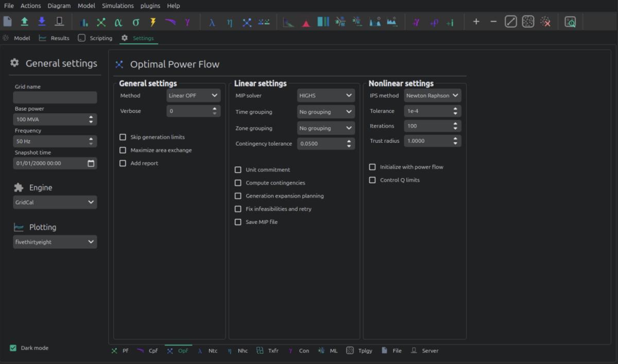Enable Skip generation limits checkbox

tap(123, 137)
